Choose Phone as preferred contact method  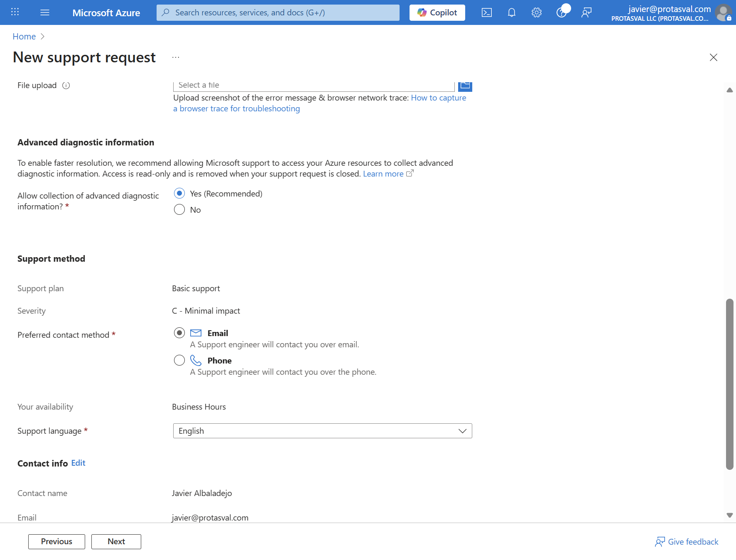coord(179,360)
